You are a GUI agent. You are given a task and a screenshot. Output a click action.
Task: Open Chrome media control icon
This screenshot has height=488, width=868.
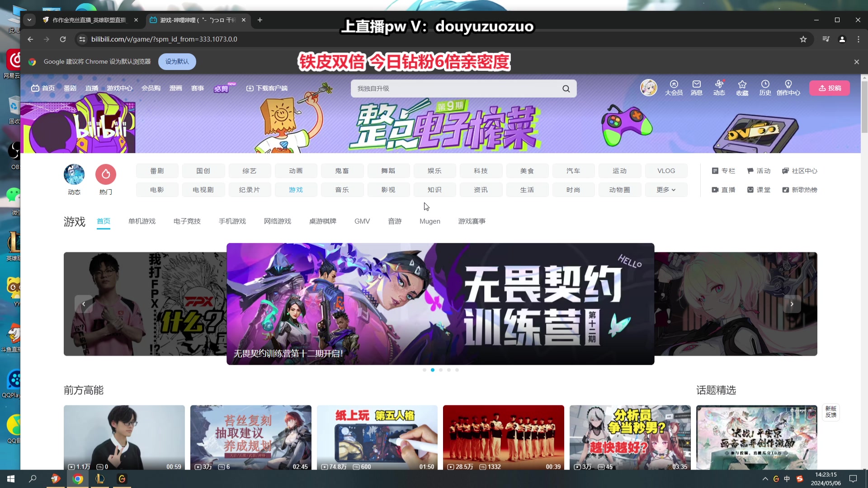826,39
